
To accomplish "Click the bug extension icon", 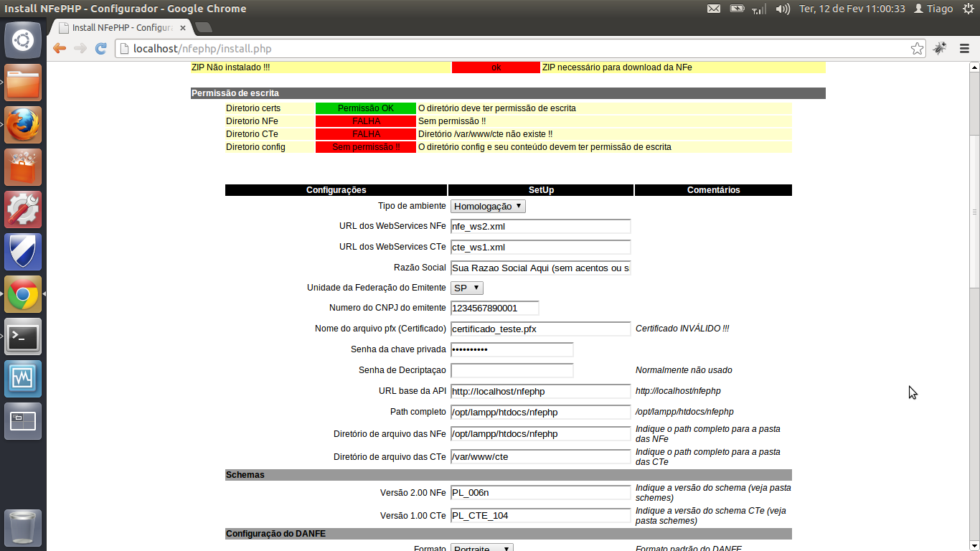I will [940, 49].
